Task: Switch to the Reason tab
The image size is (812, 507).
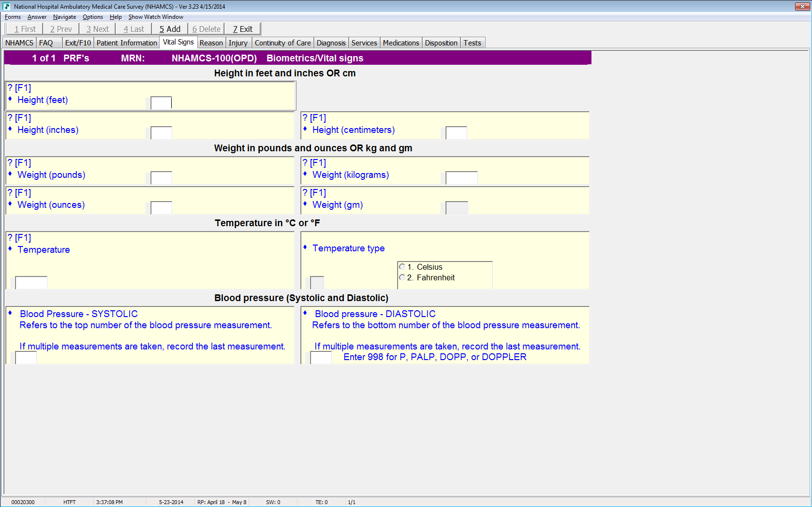Action: point(211,43)
